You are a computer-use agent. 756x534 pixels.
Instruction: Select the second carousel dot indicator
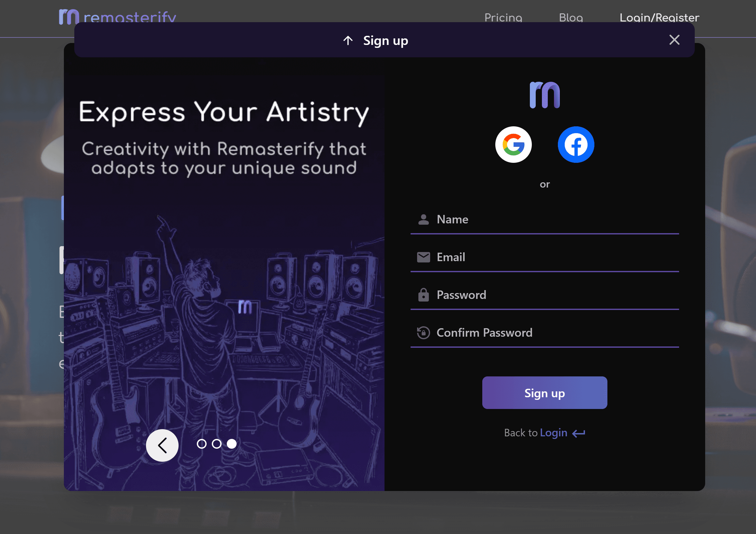[216, 444]
